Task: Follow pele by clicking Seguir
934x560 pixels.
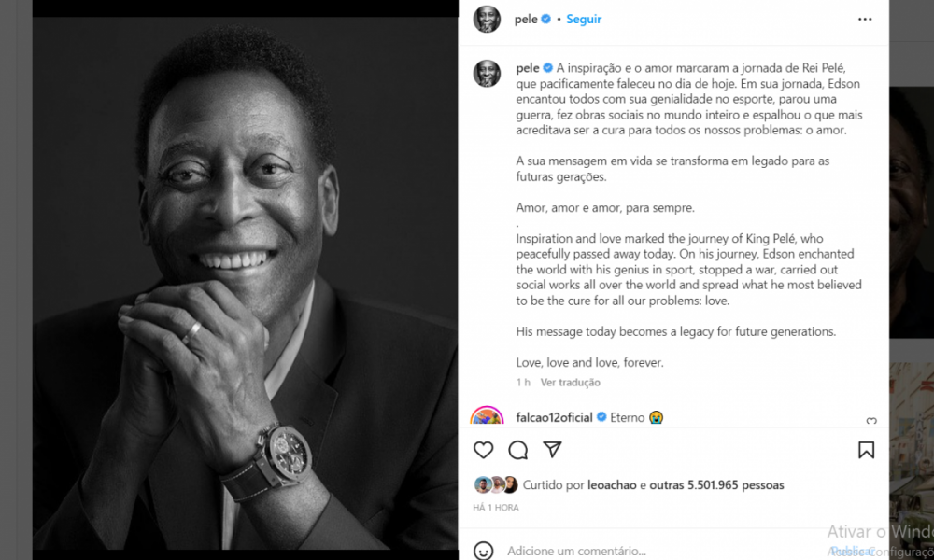Action: 584,18
